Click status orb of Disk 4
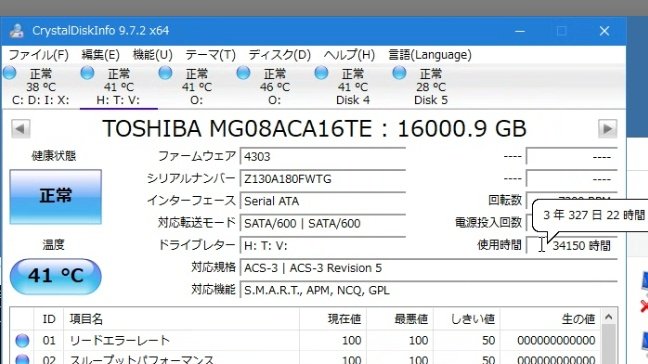Screen dimensions: 648x364 [x=321, y=73]
